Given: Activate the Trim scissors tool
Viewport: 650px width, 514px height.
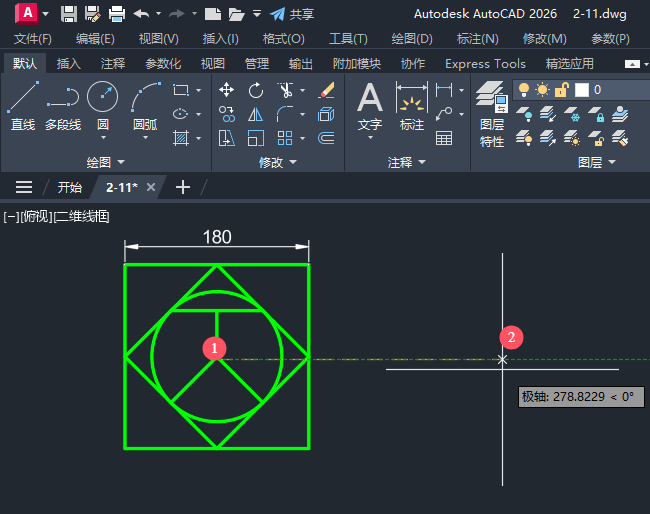Looking at the screenshot, I should [285, 90].
